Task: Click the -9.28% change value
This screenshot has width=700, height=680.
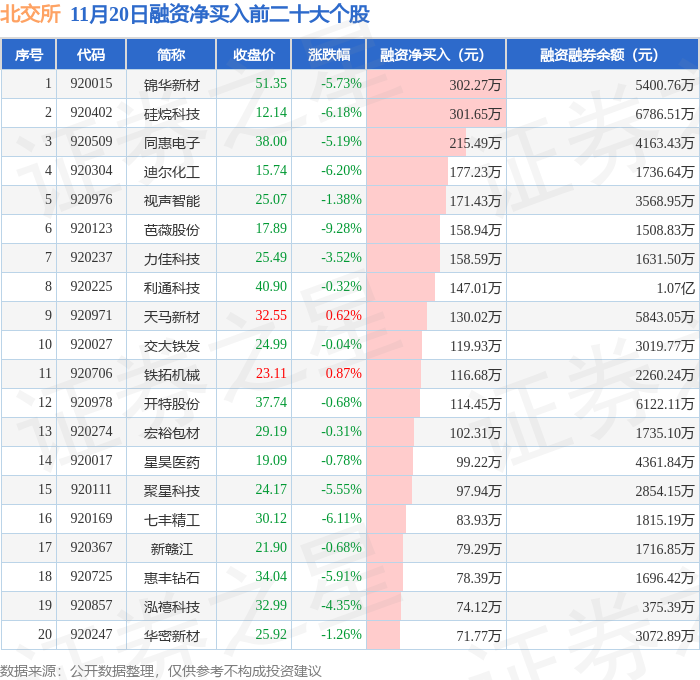Action: tap(341, 229)
